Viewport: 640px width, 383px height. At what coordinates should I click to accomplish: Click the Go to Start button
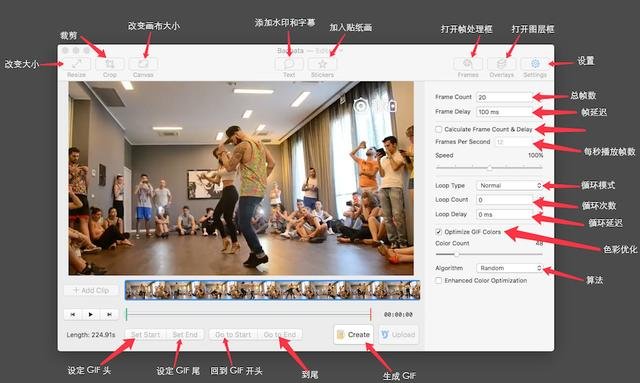[x=233, y=334]
